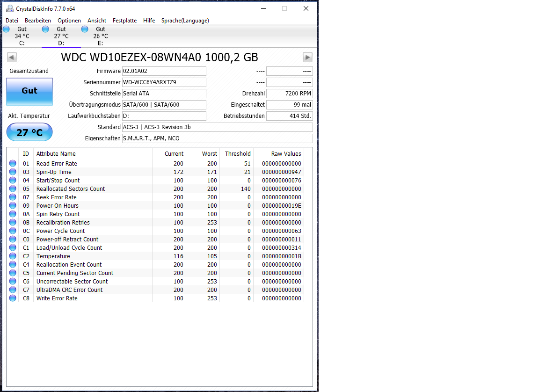Screen dimensions: 539x392
Task: Click the Übertragungsmodus field SATA/600
Action: coord(164,105)
